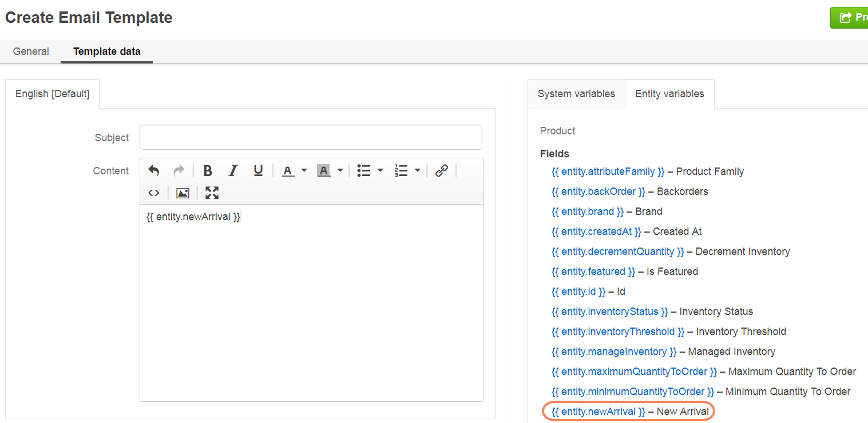This screenshot has height=423, width=868.
Task: Insert the entity.newArrival variable
Action: tap(599, 412)
